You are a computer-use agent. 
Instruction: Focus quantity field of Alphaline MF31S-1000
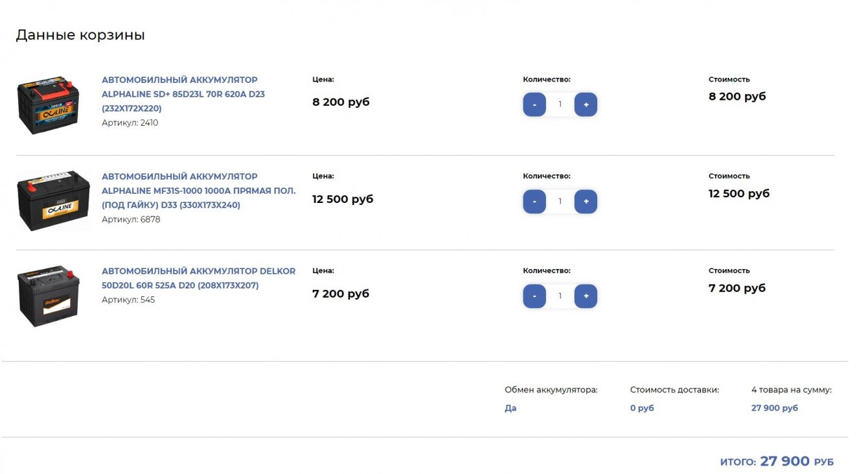(x=560, y=202)
